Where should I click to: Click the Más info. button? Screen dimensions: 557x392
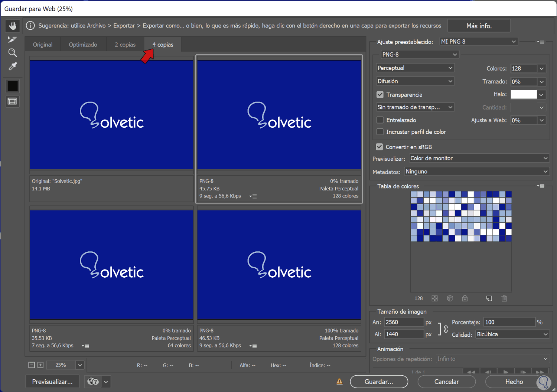click(479, 26)
